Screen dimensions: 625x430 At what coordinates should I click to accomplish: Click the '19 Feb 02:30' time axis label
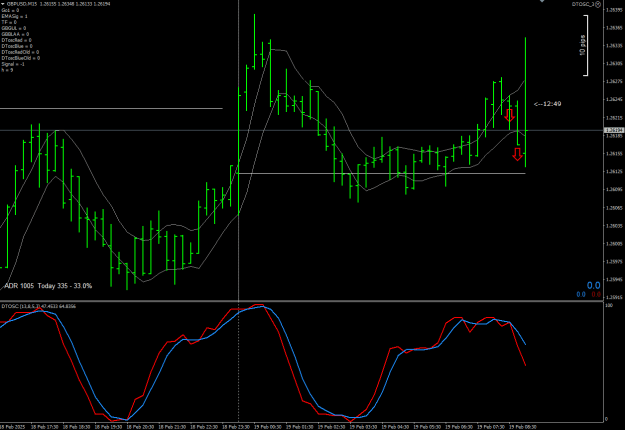pyautogui.click(x=331, y=427)
